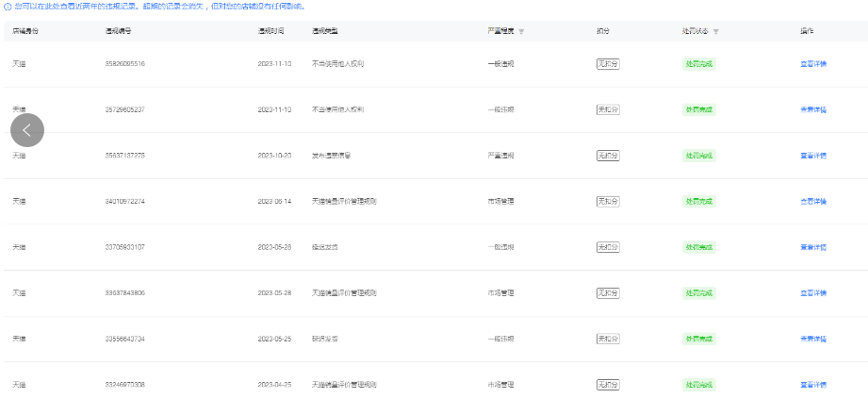Open 查看详情 for violation 35637137275
Viewport: 868px width, 415px height.
(x=812, y=156)
